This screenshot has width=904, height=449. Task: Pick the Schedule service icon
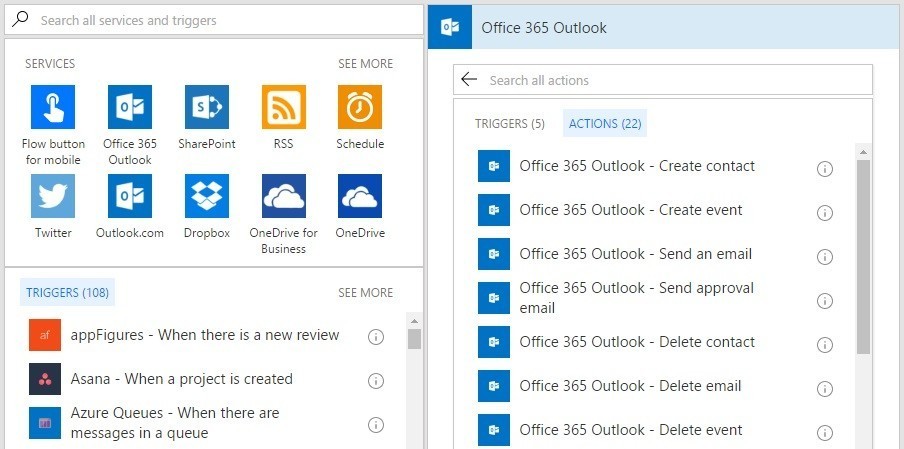(x=360, y=107)
